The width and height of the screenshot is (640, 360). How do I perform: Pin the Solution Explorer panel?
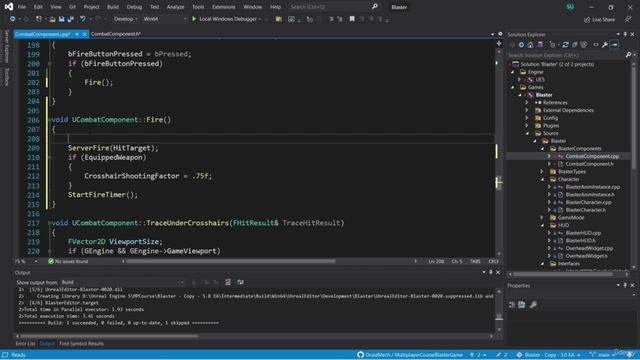click(x=625, y=34)
